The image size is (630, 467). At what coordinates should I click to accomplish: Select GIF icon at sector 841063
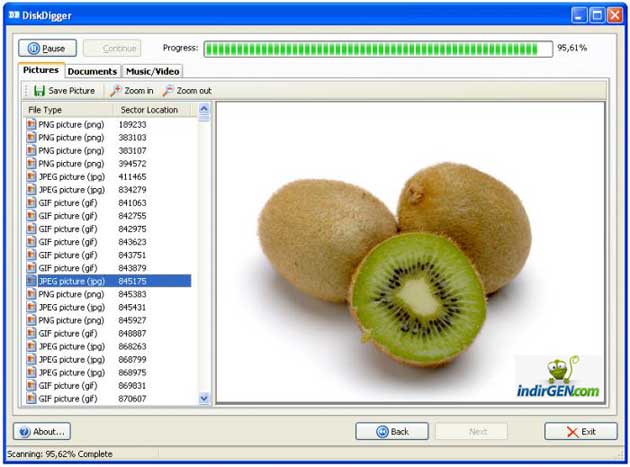click(x=31, y=203)
